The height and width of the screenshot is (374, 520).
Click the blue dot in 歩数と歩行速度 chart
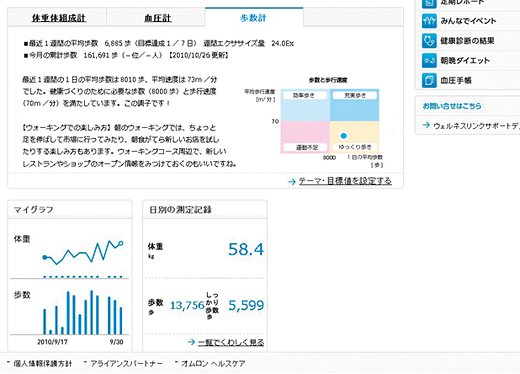pos(344,136)
